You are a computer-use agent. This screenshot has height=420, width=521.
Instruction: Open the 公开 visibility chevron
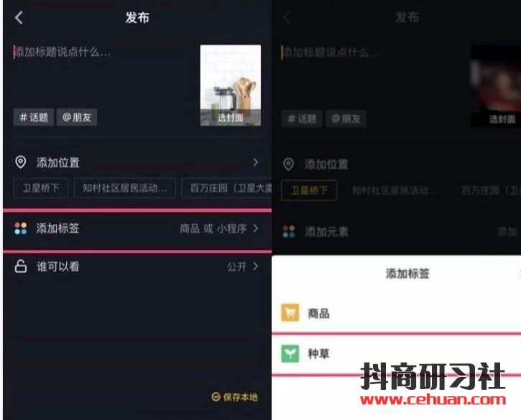tap(256, 266)
